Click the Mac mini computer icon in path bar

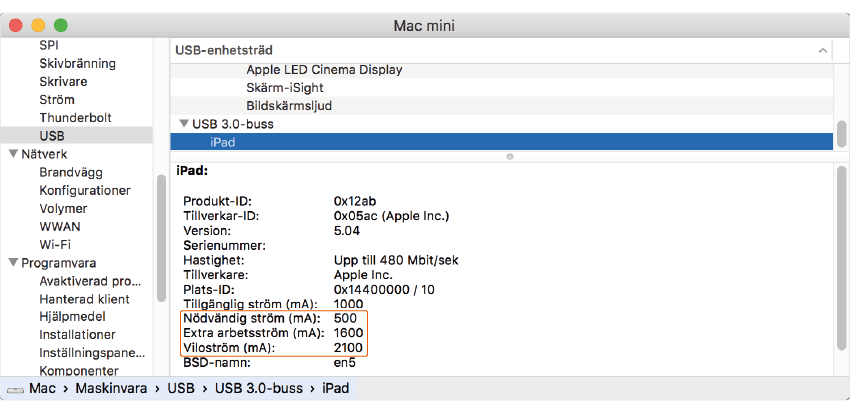pyautogui.click(x=15, y=390)
